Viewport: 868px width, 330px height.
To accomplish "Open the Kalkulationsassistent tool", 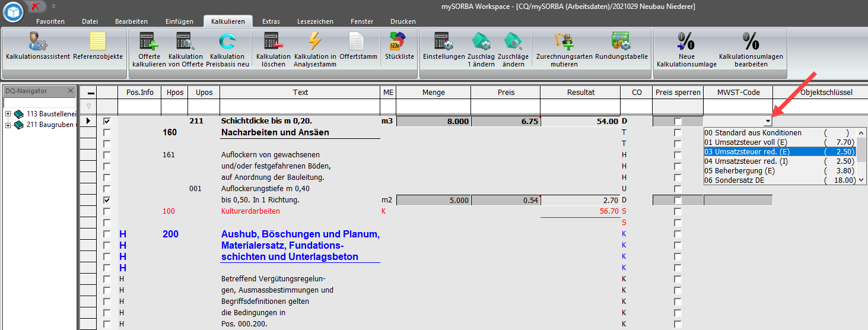I will [37, 43].
